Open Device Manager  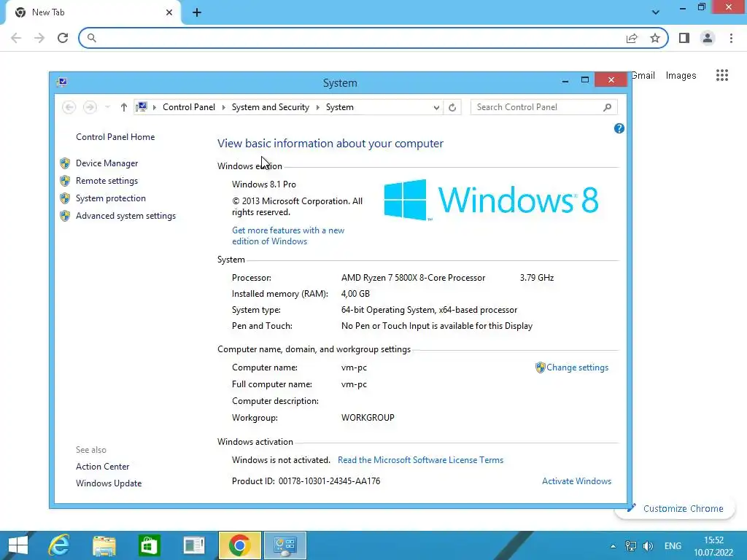click(x=107, y=163)
